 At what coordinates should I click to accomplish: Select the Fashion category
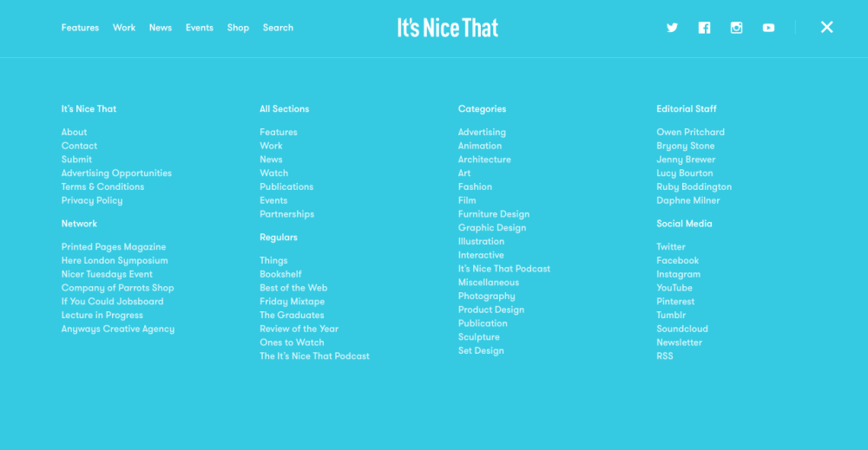tap(475, 187)
